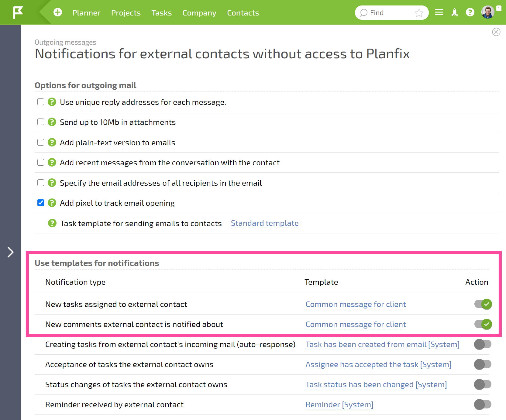Check Send up to 10Mb in attachments
Screen dimensions: 506x420
(41, 122)
